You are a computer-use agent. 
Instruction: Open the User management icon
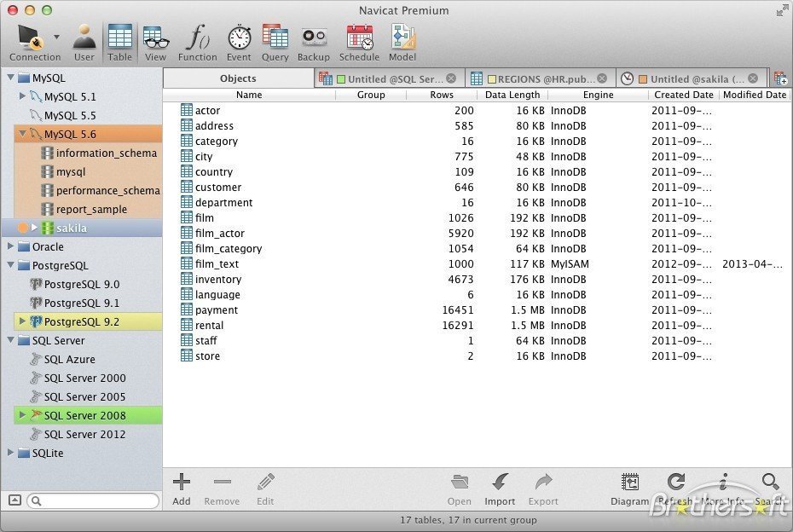coord(84,38)
